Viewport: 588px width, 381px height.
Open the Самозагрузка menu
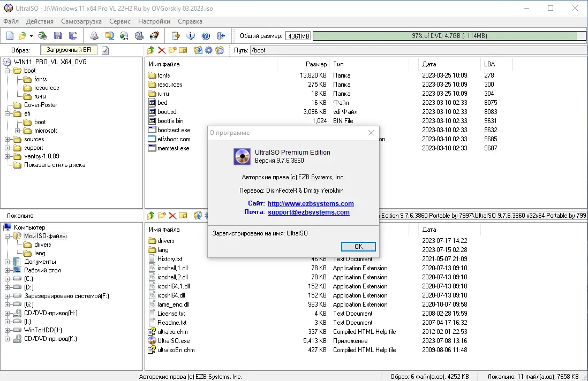pyautogui.click(x=81, y=21)
